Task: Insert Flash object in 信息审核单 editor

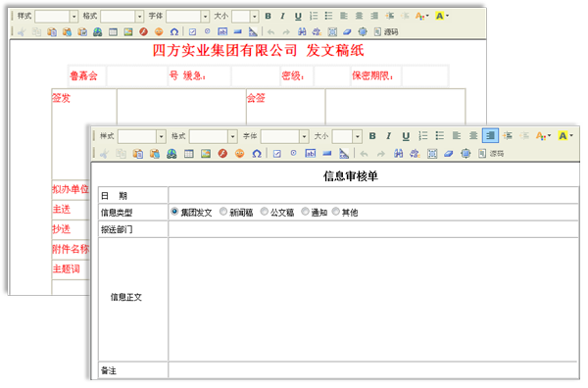Action: click(x=222, y=154)
